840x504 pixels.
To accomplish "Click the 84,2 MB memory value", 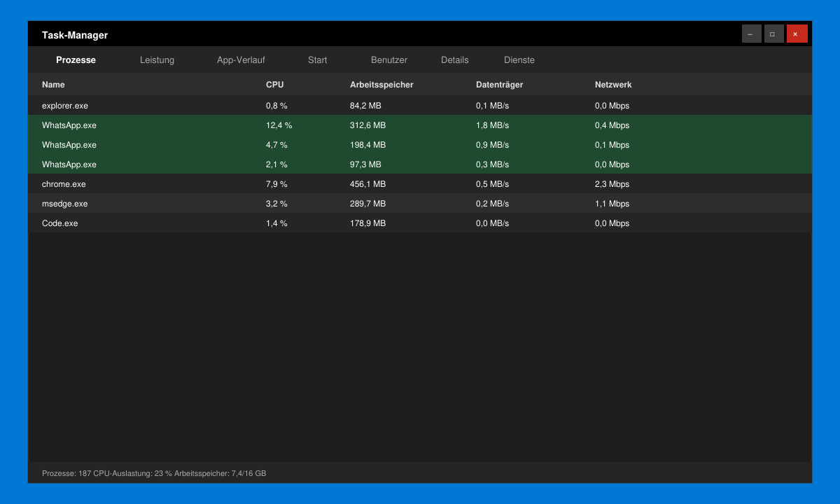I will [365, 106].
